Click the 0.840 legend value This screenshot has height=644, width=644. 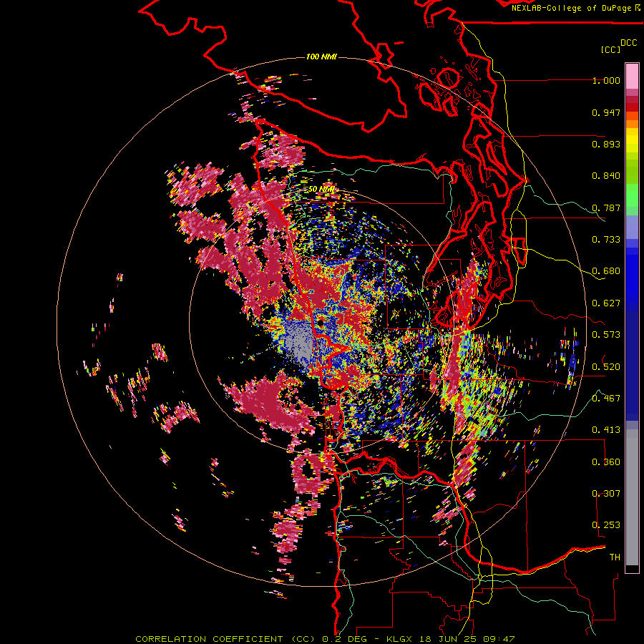pos(606,176)
